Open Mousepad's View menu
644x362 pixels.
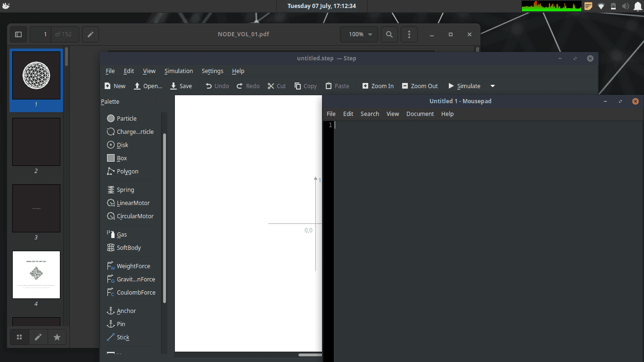(x=393, y=114)
